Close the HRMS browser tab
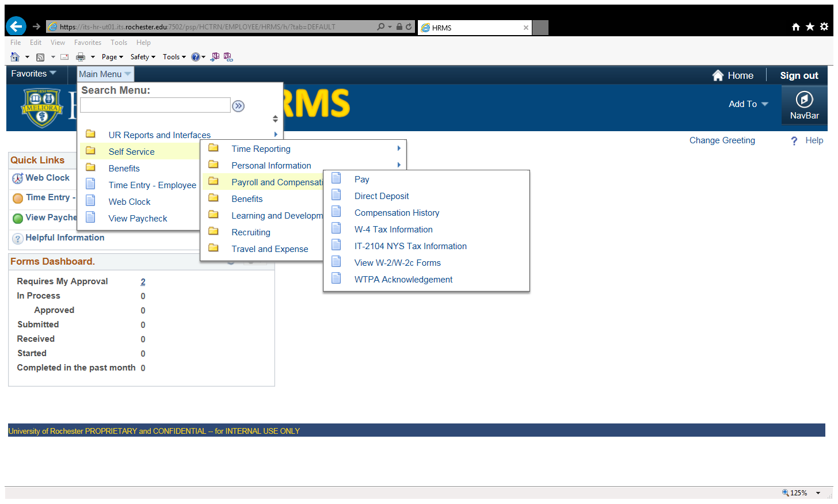Image resolution: width=838 pixels, height=504 pixels. pos(525,28)
